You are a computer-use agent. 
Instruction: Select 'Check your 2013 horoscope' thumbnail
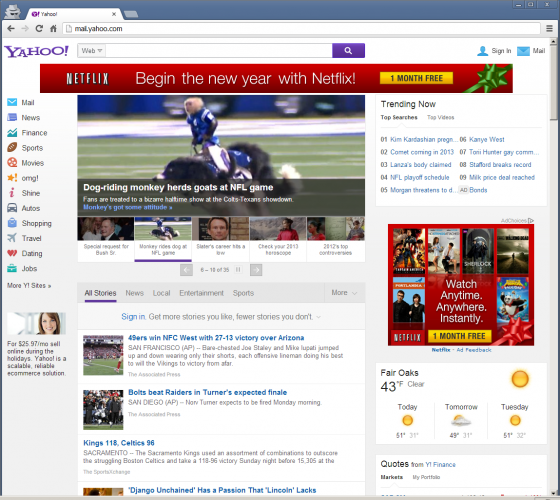tap(278, 239)
